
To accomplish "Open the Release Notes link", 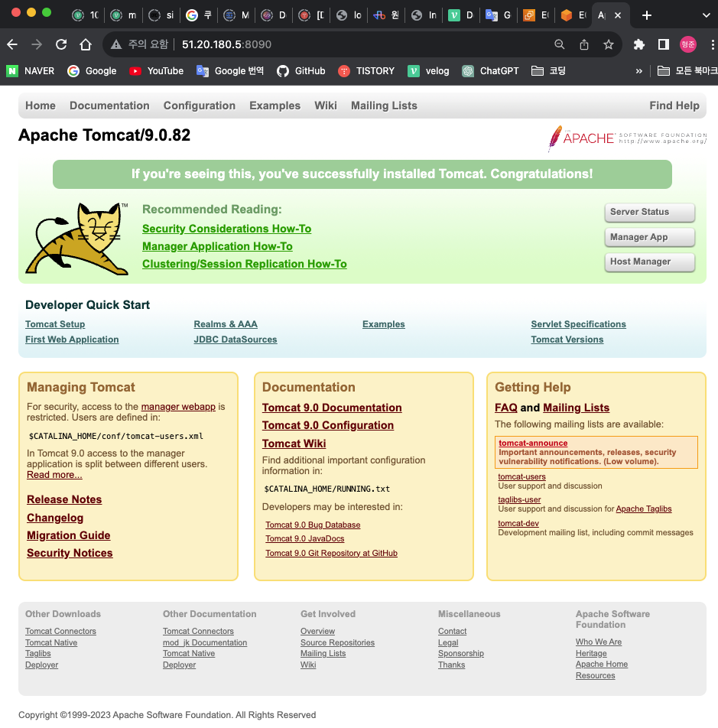I will [64, 499].
